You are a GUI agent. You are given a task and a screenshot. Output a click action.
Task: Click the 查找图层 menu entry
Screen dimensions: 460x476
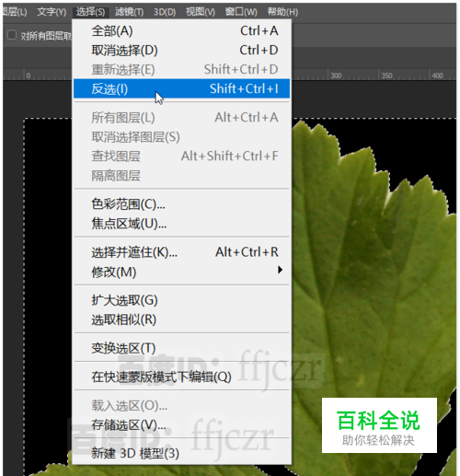click(181, 157)
